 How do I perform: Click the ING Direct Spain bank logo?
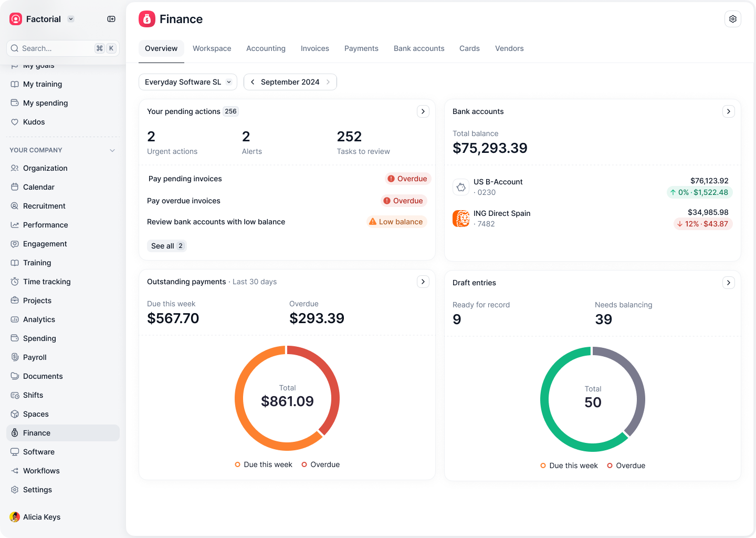pos(461,219)
